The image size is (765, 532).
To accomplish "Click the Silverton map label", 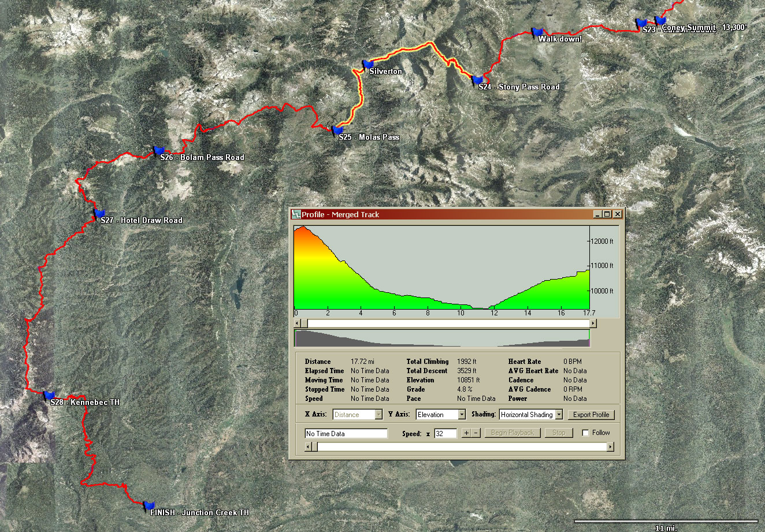I will 385,72.
